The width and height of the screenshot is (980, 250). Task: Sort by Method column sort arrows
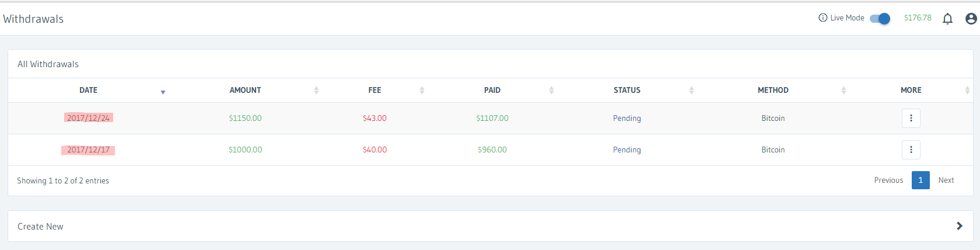[843, 91]
